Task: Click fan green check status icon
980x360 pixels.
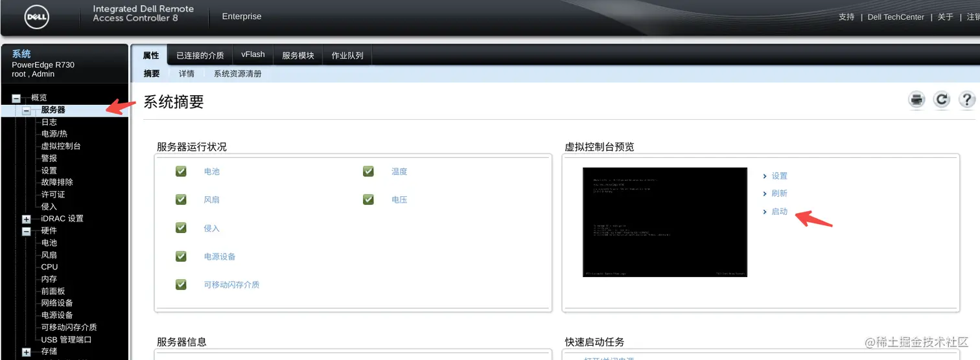Action: pyautogui.click(x=181, y=199)
